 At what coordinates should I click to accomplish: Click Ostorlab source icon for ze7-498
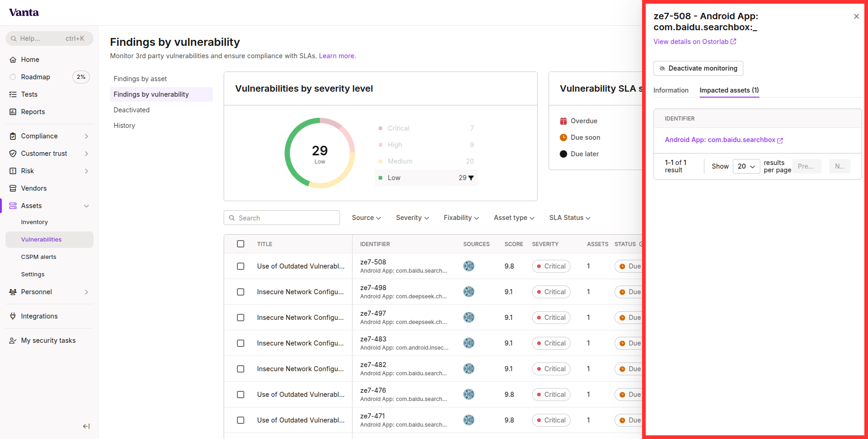(469, 292)
